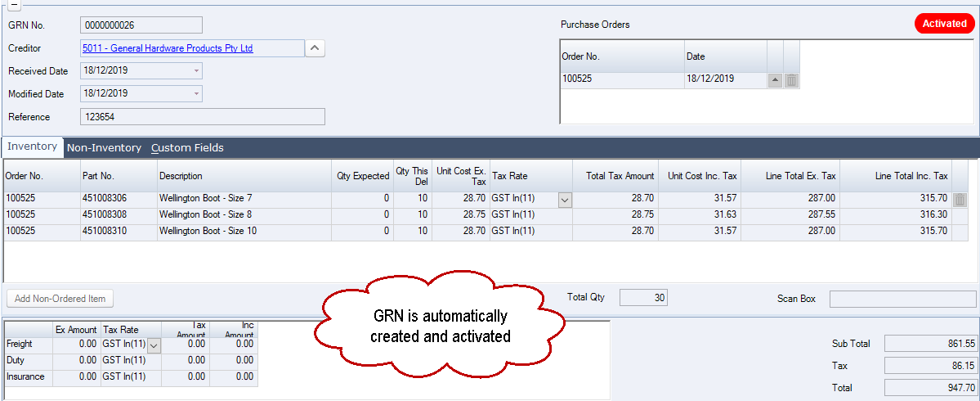Open the Freight Tax Rate dropdown
Screen dimensions: 980x401
(x=154, y=345)
